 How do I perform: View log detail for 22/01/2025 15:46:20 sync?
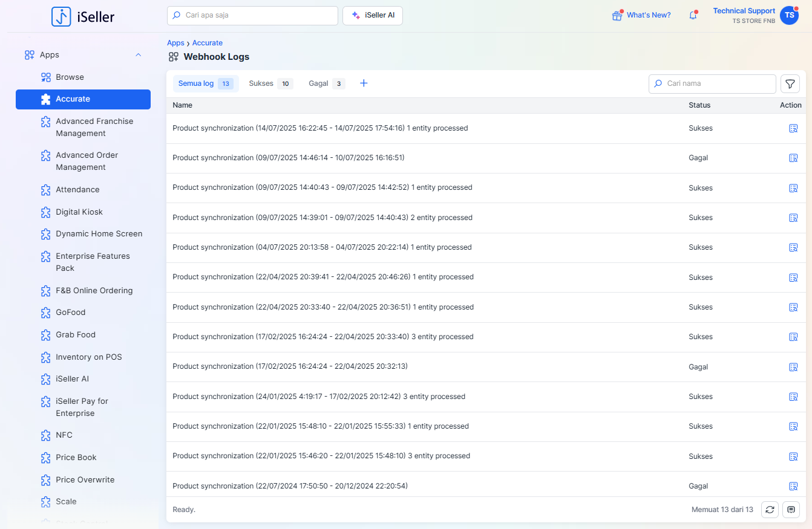pyautogui.click(x=793, y=456)
